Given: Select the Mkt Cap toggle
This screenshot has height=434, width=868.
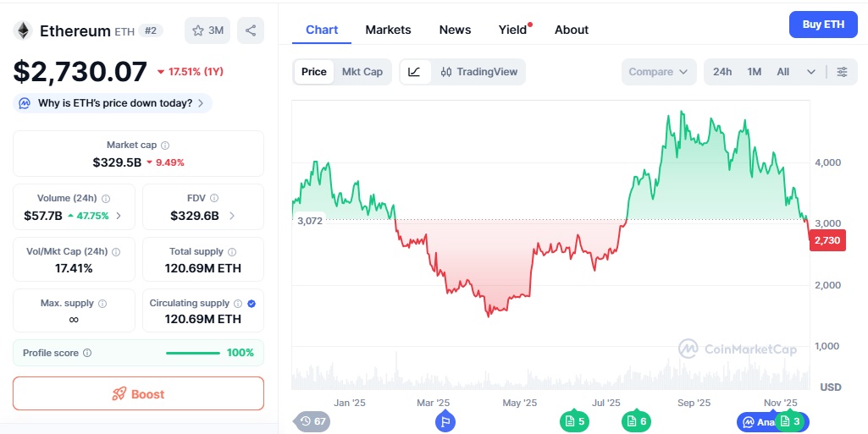Looking at the screenshot, I should (362, 72).
